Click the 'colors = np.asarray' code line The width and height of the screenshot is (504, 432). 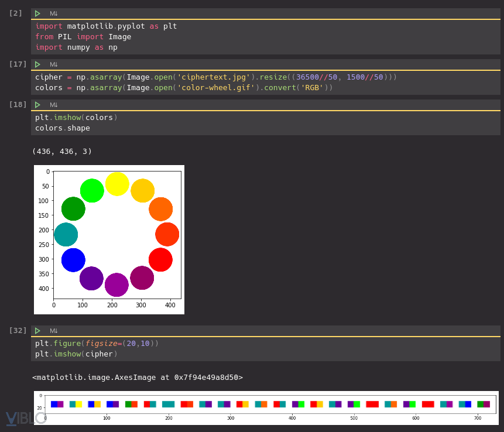click(184, 88)
